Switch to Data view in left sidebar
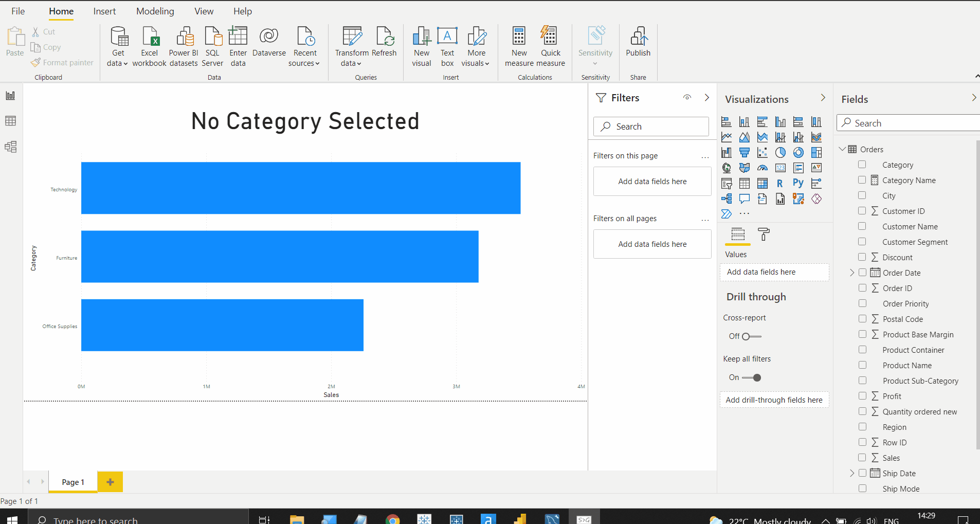The width and height of the screenshot is (980, 524). point(10,121)
